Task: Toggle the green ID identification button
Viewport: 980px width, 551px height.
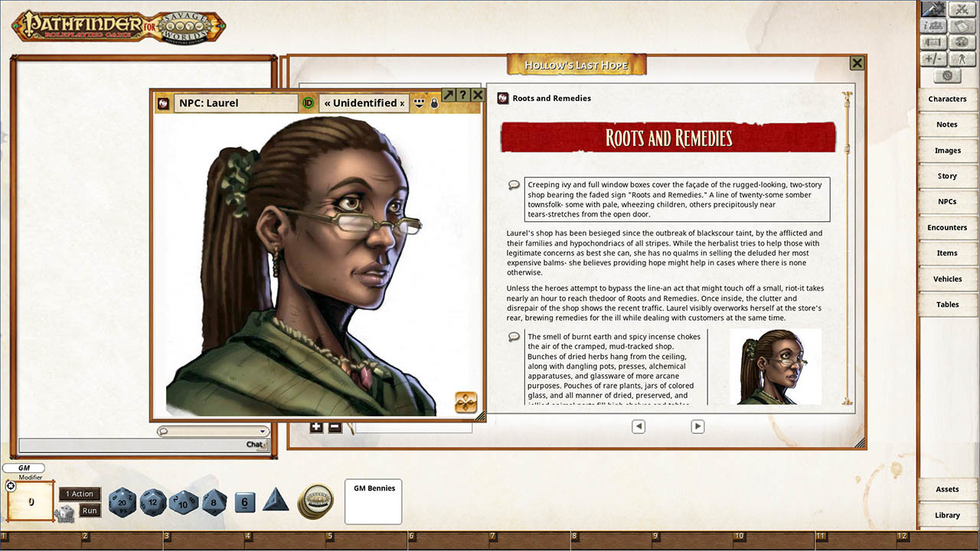Action: point(308,103)
